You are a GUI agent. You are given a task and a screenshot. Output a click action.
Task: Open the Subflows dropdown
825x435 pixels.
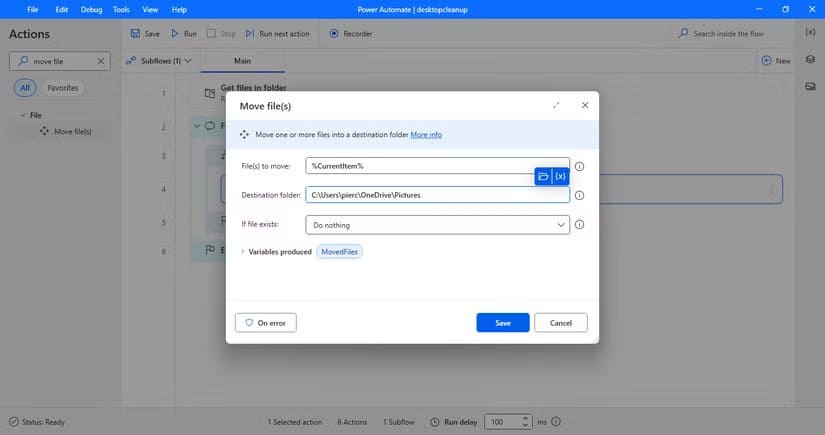click(x=159, y=61)
